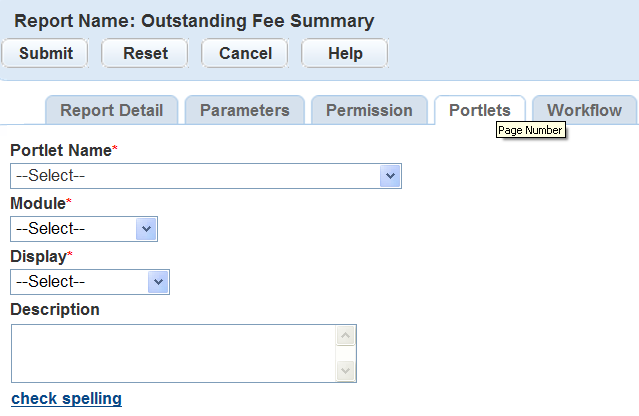Cancel the report editing
Screen dimensions: 639x416
245,53
